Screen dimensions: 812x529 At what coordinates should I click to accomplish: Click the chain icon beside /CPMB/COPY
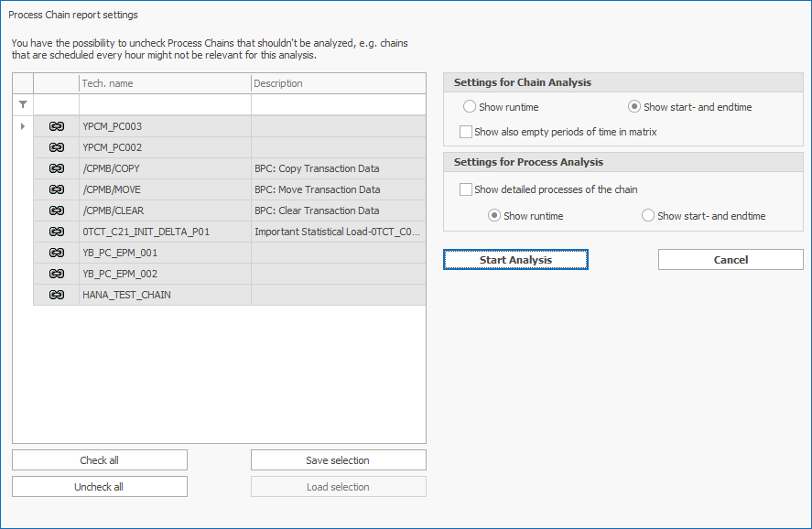(56, 168)
